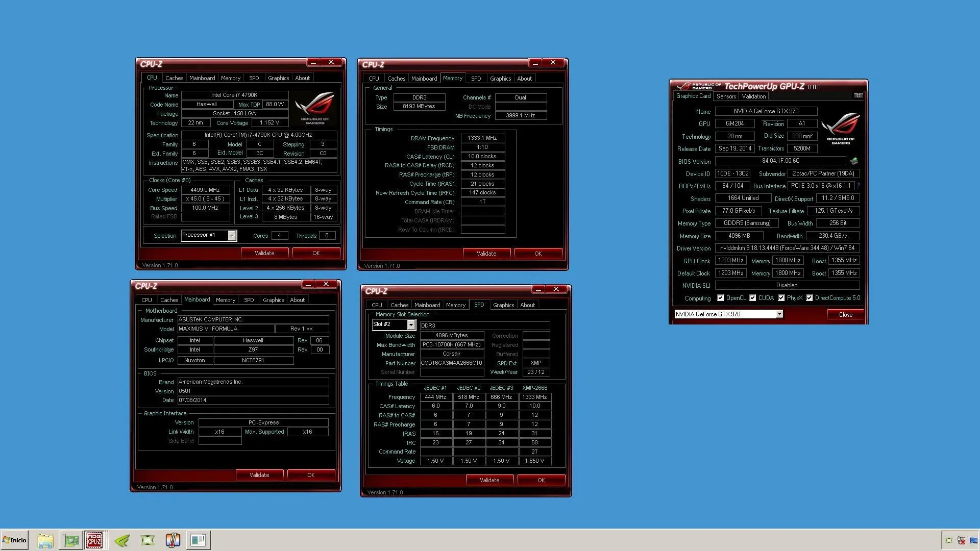Screen dimensions: 980x551
Task: Switch to Sensors tab in GPU-Z
Action: click(x=726, y=96)
